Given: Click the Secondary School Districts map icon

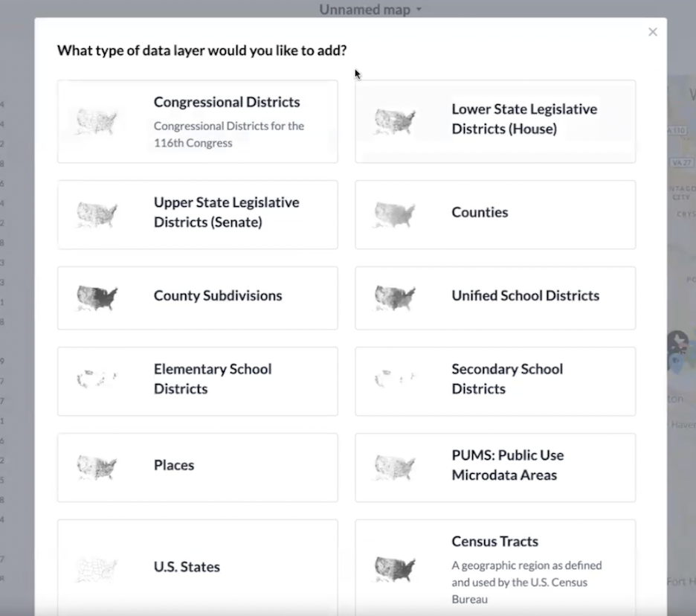Looking at the screenshot, I should (395, 380).
